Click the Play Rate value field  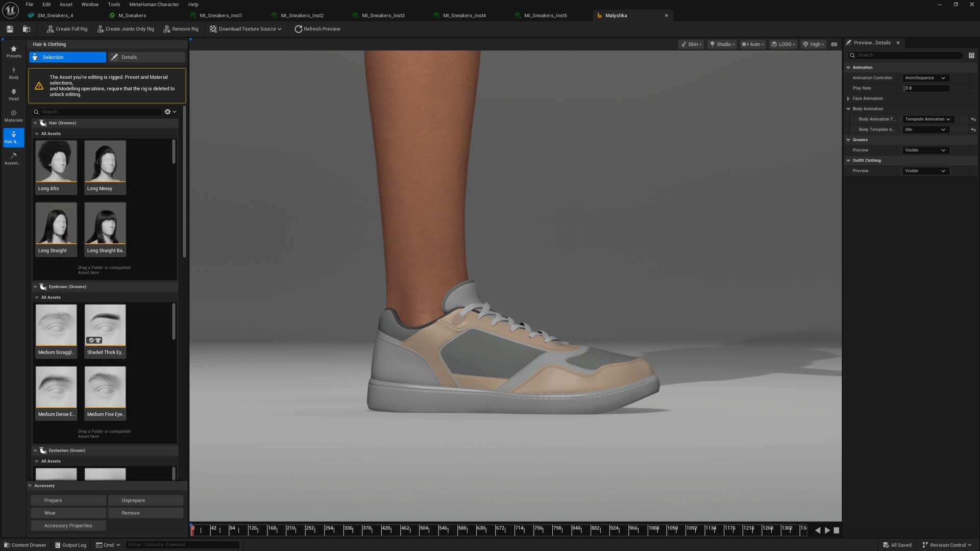[926, 88]
